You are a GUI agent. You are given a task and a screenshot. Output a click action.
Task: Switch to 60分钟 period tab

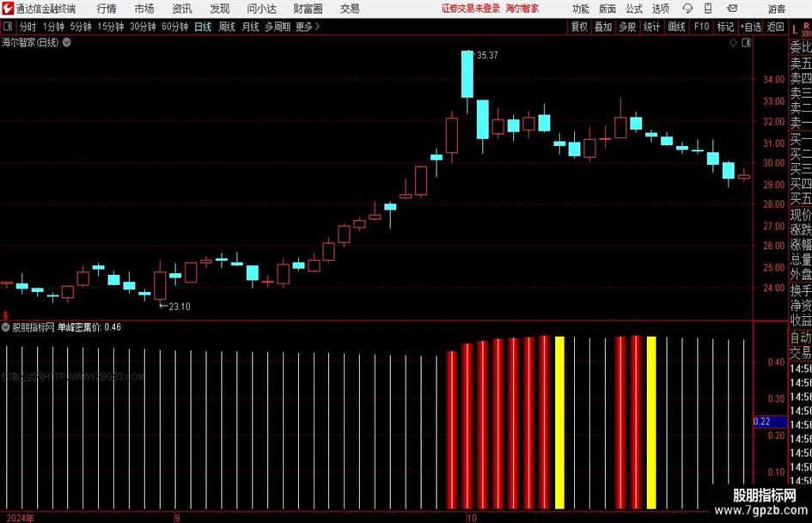point(175,27)
